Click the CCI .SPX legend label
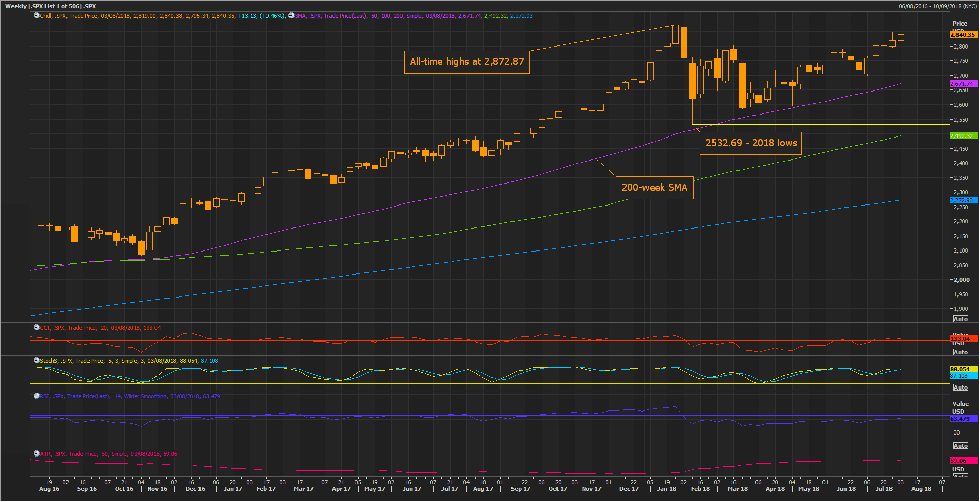Viewport: 980px width, 502px height. click(x=100, y=328)
